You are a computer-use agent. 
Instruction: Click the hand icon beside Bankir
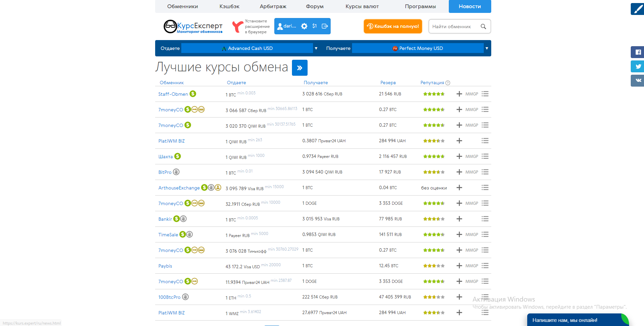point(183,219)
